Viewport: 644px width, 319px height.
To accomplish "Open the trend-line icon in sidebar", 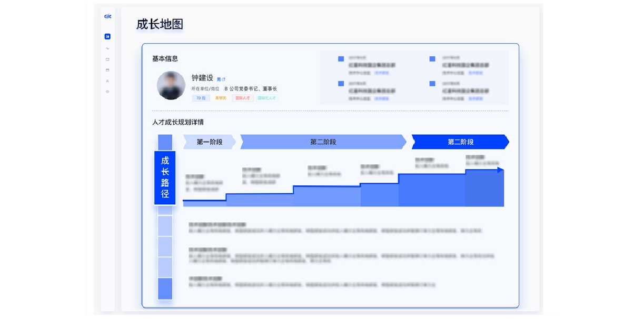I will 107,48.
